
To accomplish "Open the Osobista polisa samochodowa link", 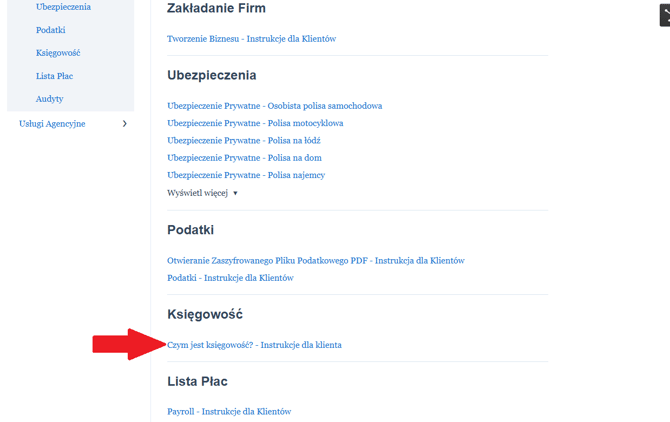I will tap(275, 106).
